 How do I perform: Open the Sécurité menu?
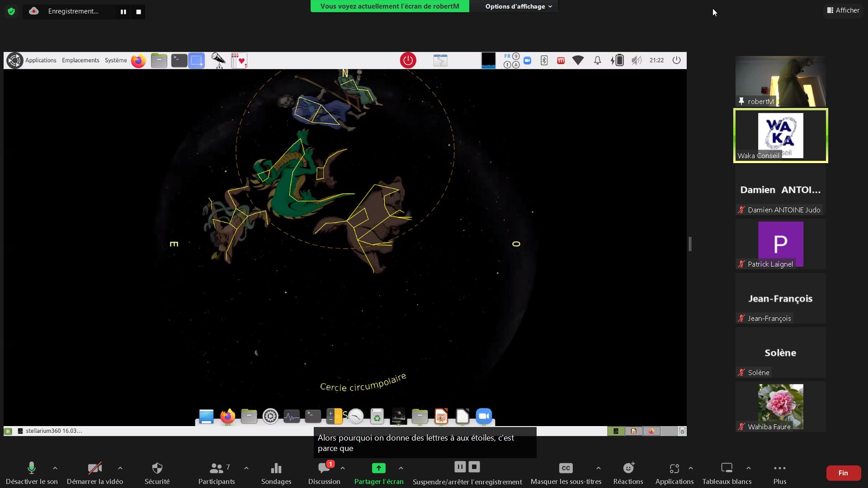pyautogui.click(x=157, y=473)
